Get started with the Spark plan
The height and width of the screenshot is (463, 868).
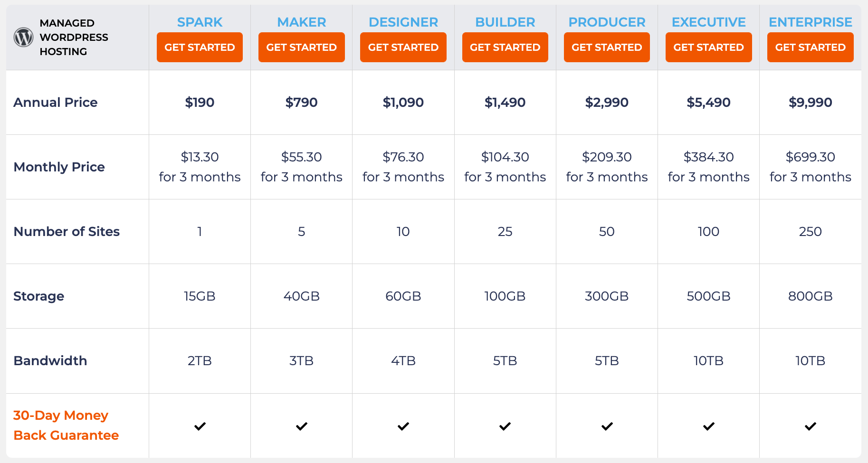[200, 47]
